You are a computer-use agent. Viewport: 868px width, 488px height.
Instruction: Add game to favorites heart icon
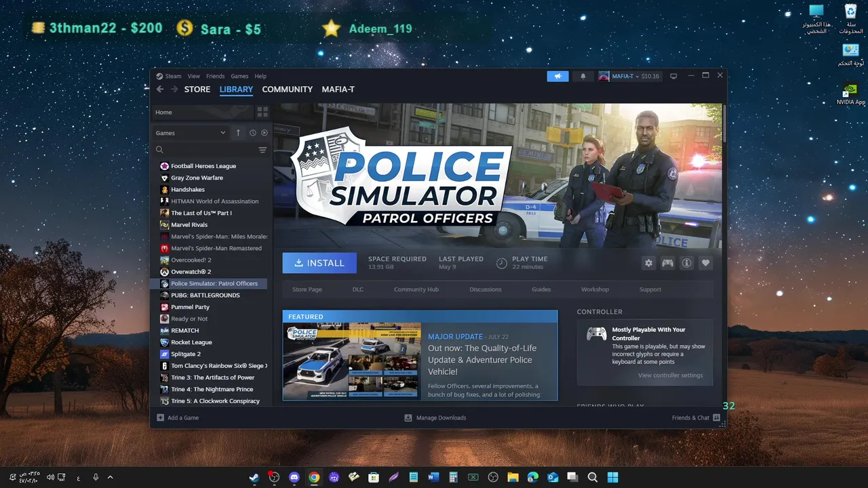pos(706,263)
